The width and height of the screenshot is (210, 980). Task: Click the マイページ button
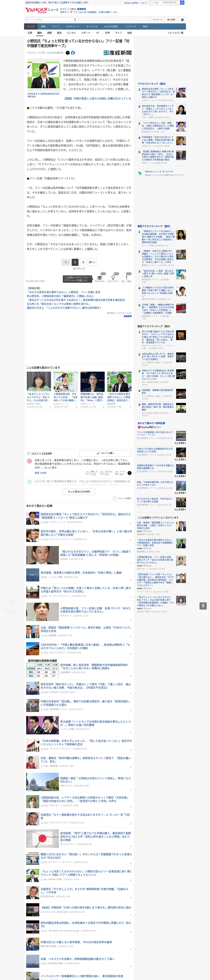(157, 19)
